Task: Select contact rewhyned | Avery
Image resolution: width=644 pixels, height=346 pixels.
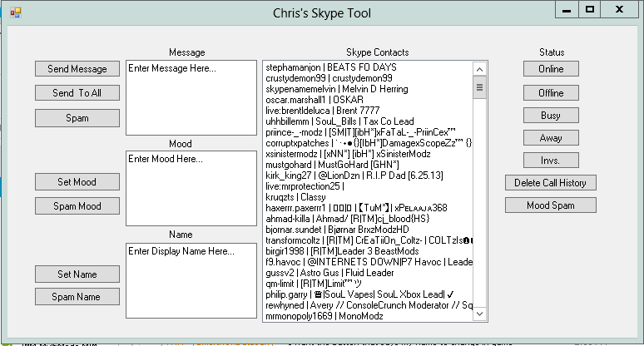Action: [369, 305]
